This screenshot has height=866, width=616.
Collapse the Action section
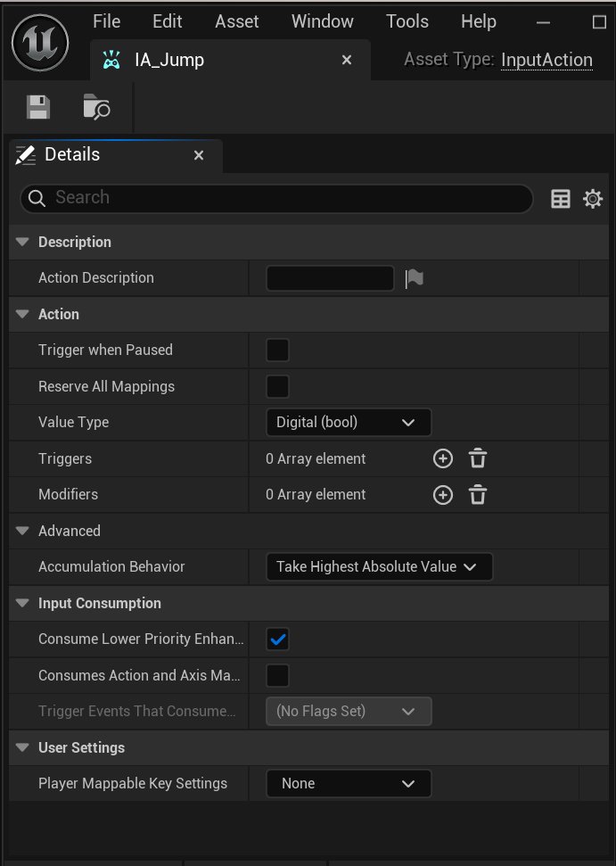click(22, 314)
